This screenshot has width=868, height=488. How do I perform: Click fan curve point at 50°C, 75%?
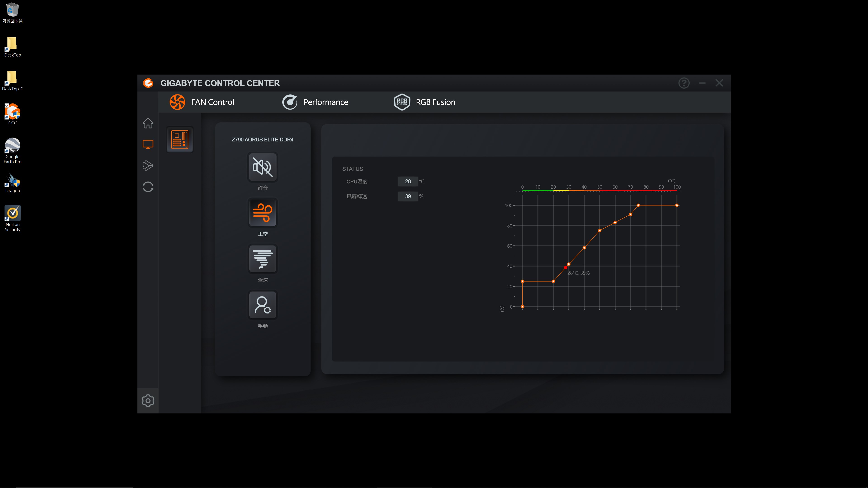[599, 231]
